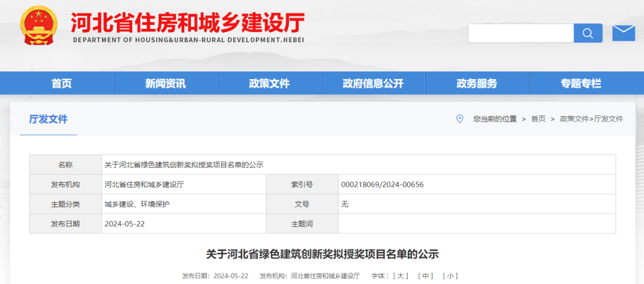Image resolution: width=644 pixels, height=284 pixels.
Task: Click the 您当前的位置 label
Action: (x=495, y=119)
